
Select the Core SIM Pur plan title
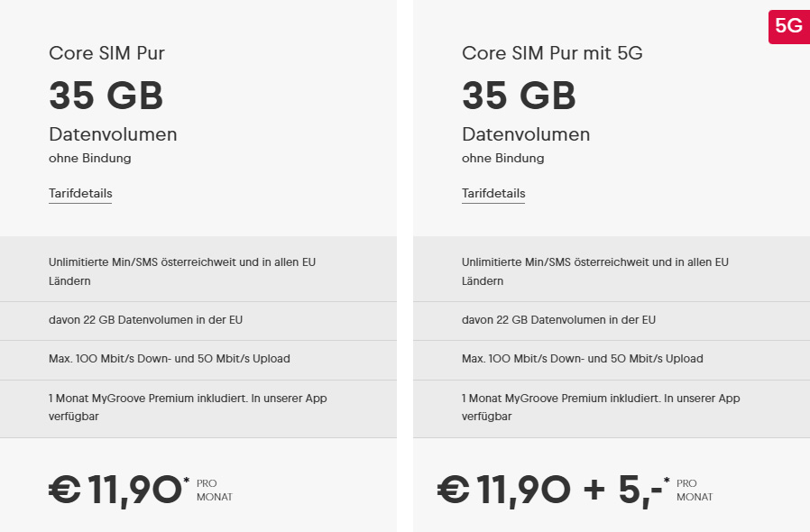click(106, 53)
